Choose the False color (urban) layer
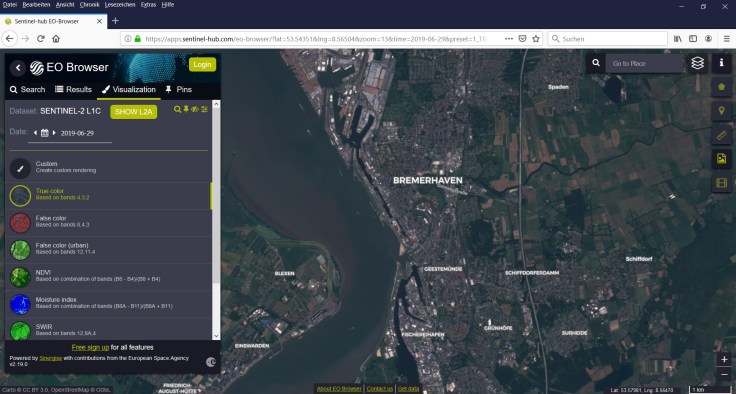 [x=108, y=250]
